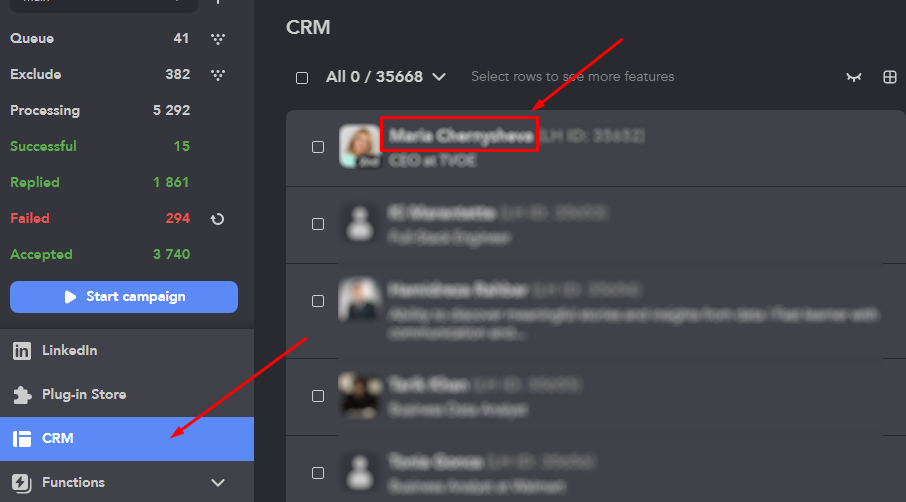Toggle the hide-eye icon in CRM toolbar
This screenshot has height=502, width=906.
pyautogui.click(x=854, y=77)
